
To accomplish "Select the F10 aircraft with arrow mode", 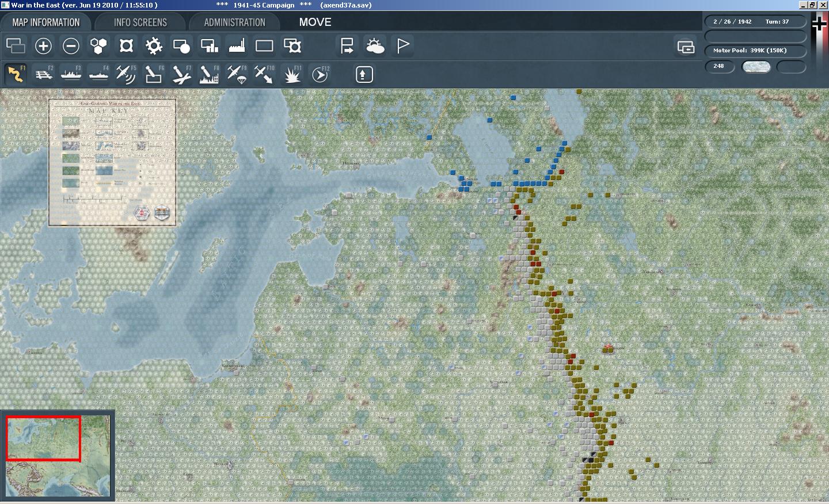I will [264, 74].
